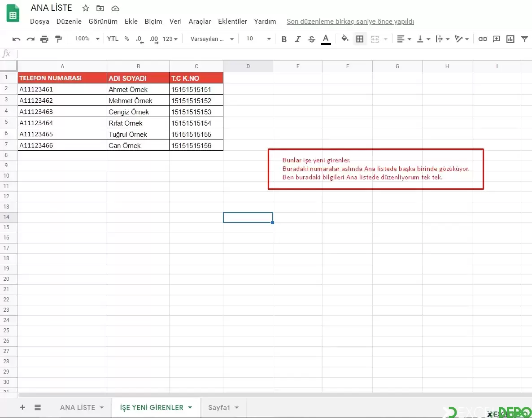The width and height of the screenshot is (532, 418).
Task: Insert a comment
Action: pos(497,39)
